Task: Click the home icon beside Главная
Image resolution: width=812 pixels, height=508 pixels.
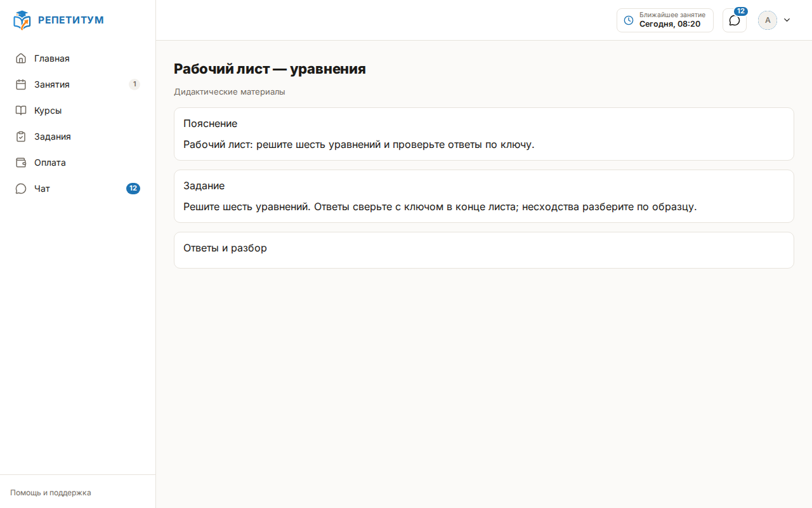Action: point(21,58)
